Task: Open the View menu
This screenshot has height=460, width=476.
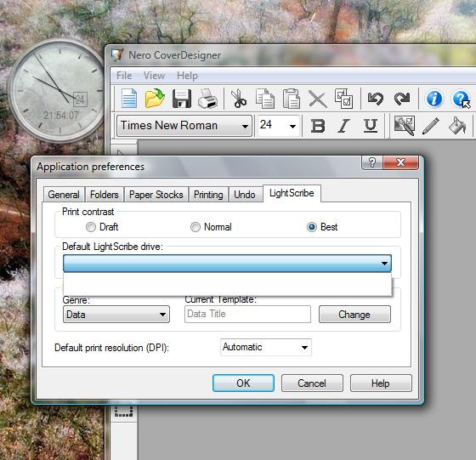Action: pos(154,76)
